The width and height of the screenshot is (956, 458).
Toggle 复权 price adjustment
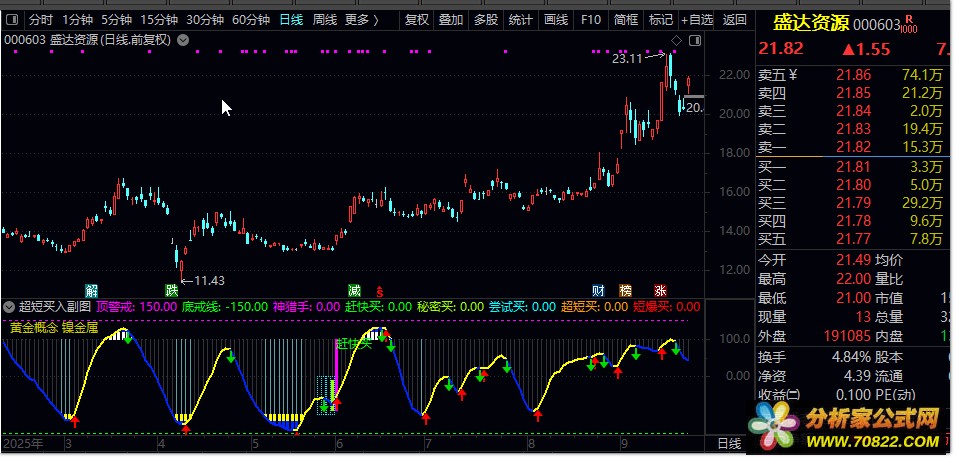point(417,20)
